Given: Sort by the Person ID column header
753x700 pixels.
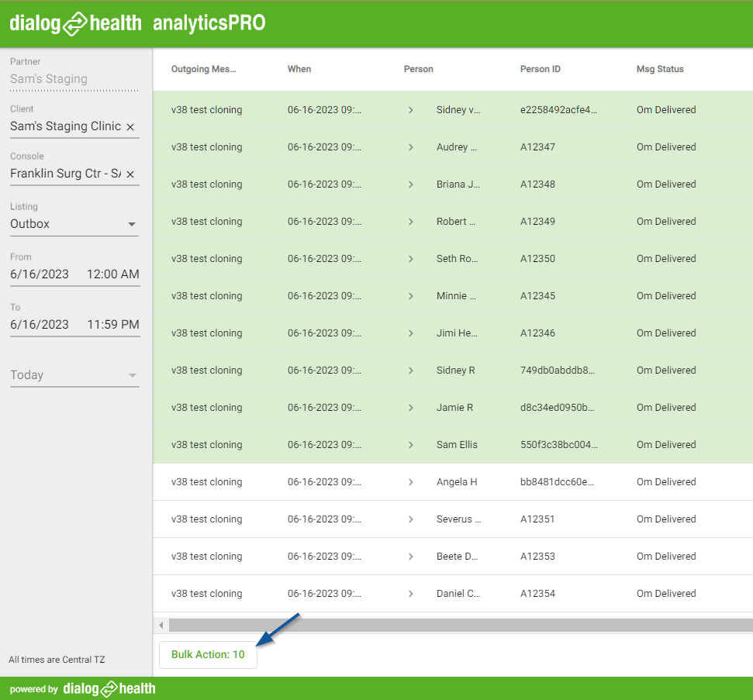Looking at the screenshot, I should [x=541, y=69].
